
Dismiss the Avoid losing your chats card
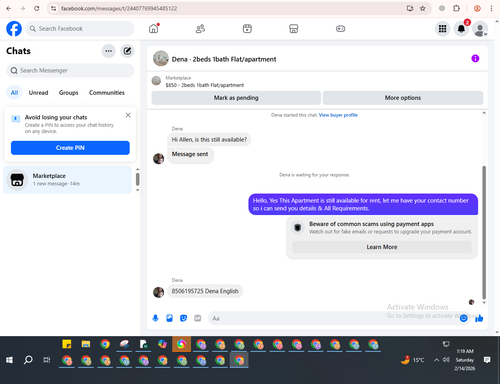128,115
